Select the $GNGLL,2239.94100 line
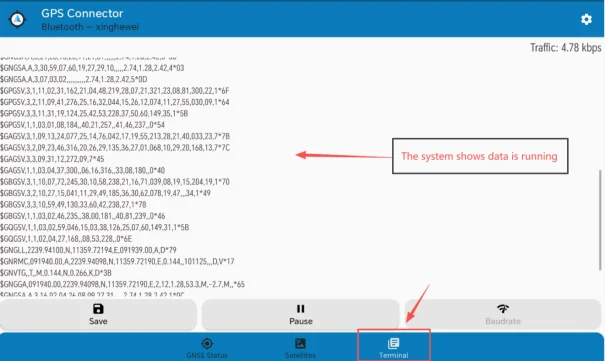The height and width of the screenshot is (361, 605). 88,250
